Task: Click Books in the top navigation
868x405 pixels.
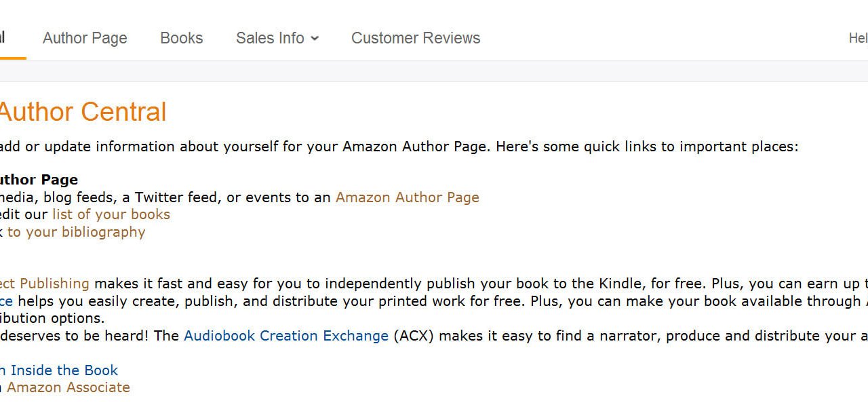Action: [181, 38]
